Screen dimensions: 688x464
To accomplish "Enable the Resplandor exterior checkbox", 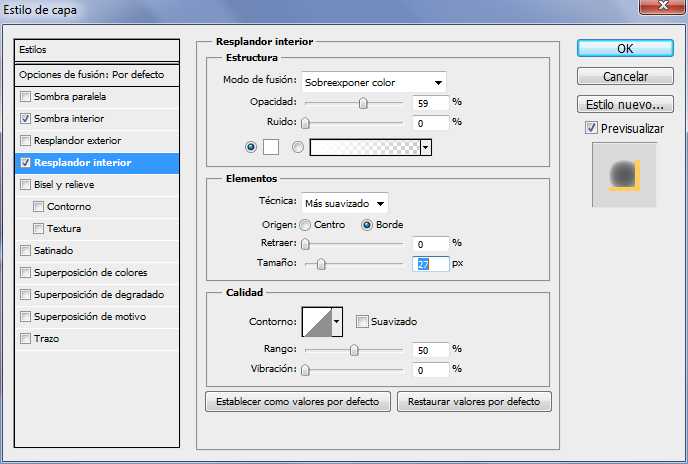I will (x=25, y=140).
